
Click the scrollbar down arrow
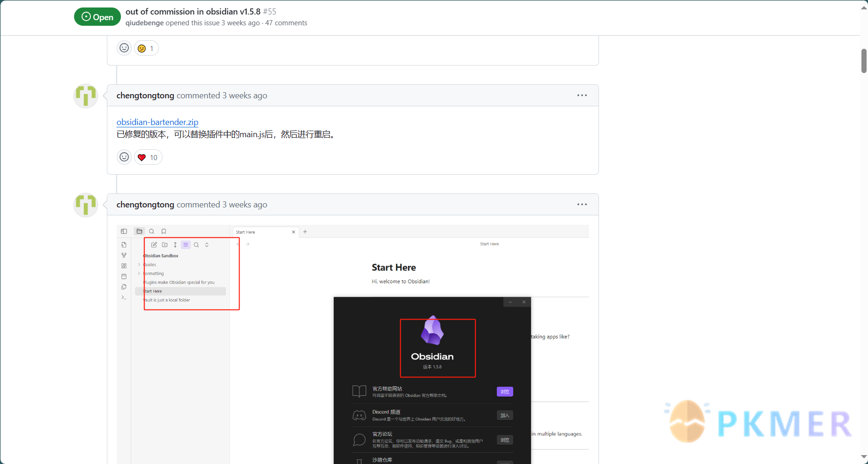pos(864,457)
